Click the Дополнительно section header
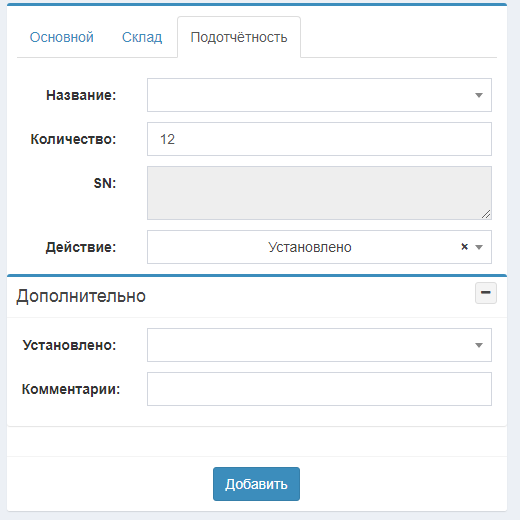This screenshot has height=520, width=520. [x=81, y=296]
